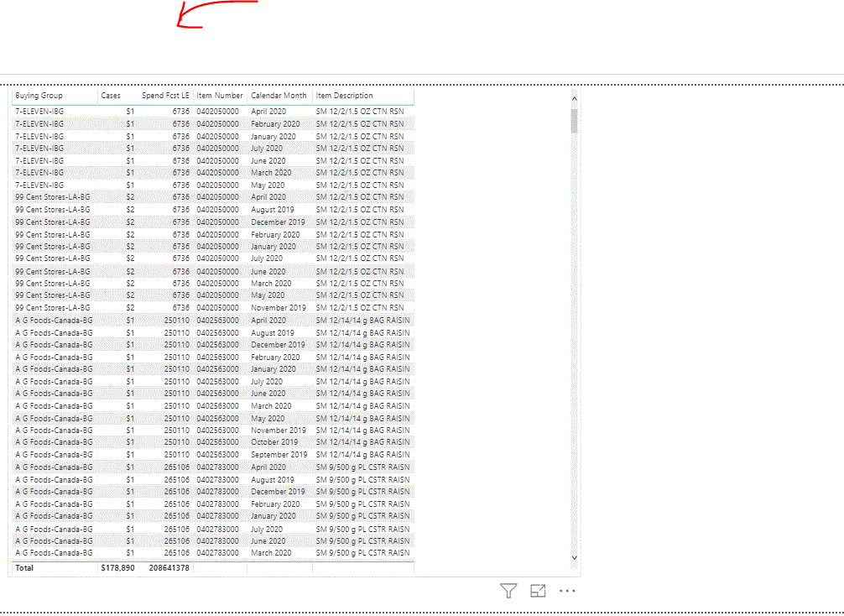This screenshot has height=616, width=844.
Task: Select November 2019 for 99 Cent Stores-LA-BG
Action: 279,307
